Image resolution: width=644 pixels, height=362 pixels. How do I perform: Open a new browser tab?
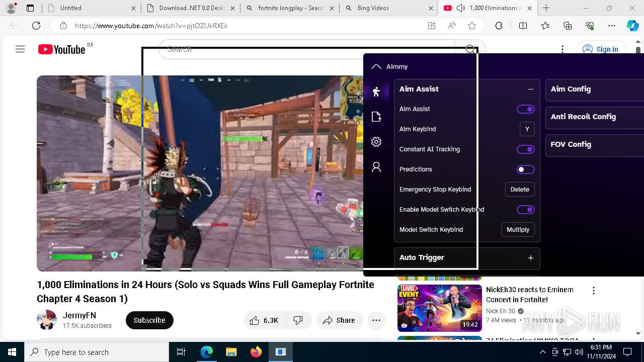click(x=546, y=8)
